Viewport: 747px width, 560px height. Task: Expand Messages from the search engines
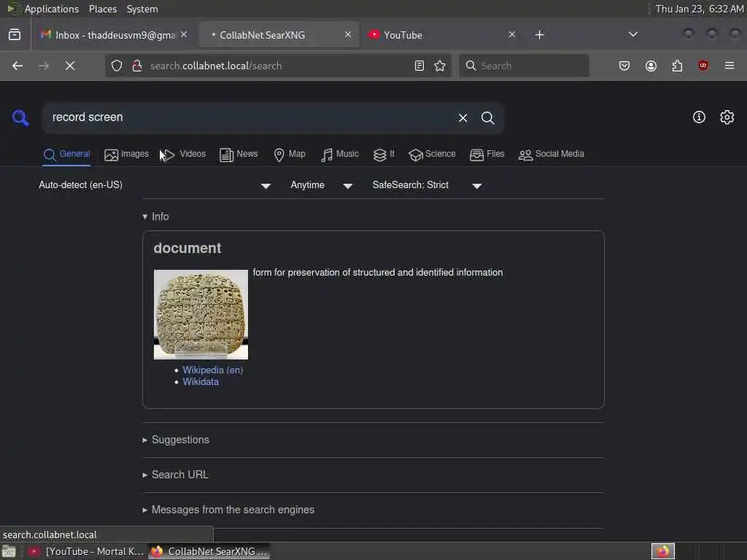point(228,510)
